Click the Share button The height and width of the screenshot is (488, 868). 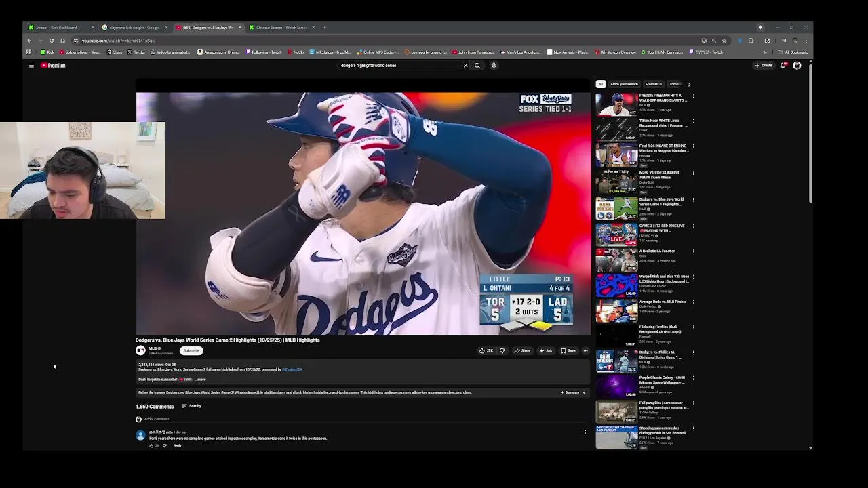click(x=522, y=350)
